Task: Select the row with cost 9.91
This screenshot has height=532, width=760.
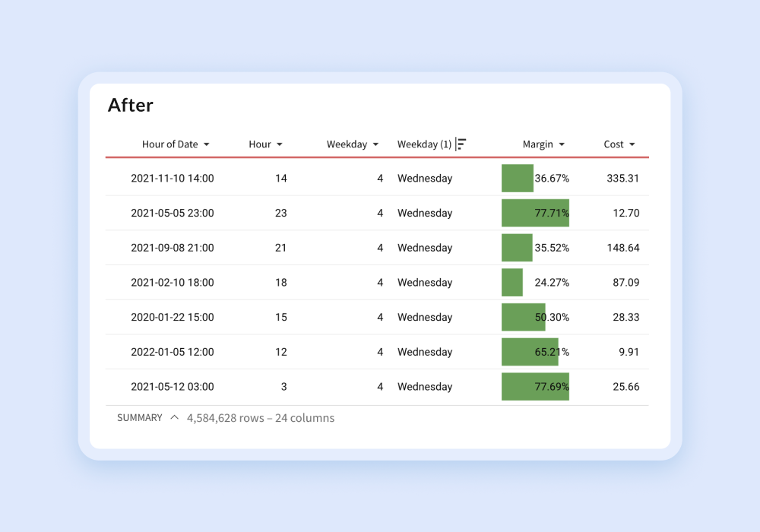Action: 380,352
